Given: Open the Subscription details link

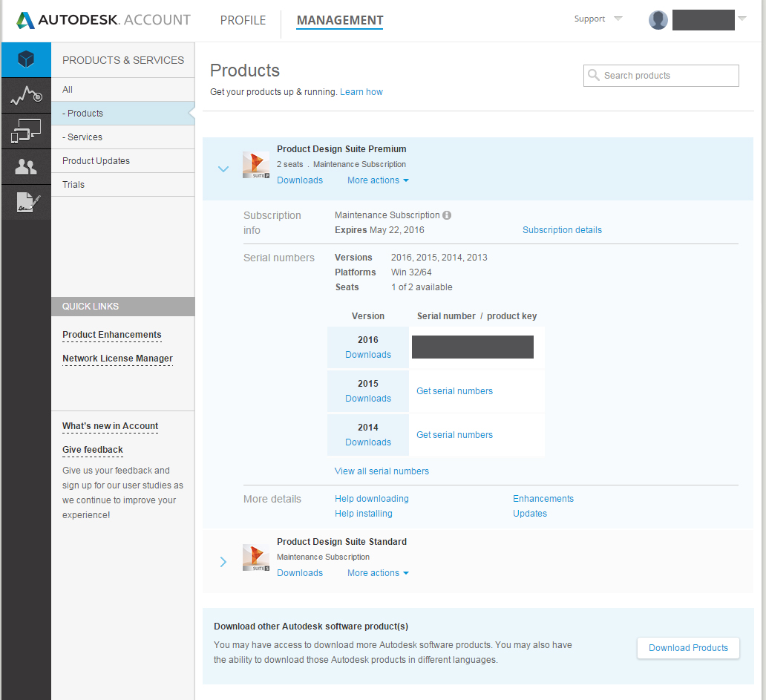Looking at the screenshot, I should click(x=562, y=229).
